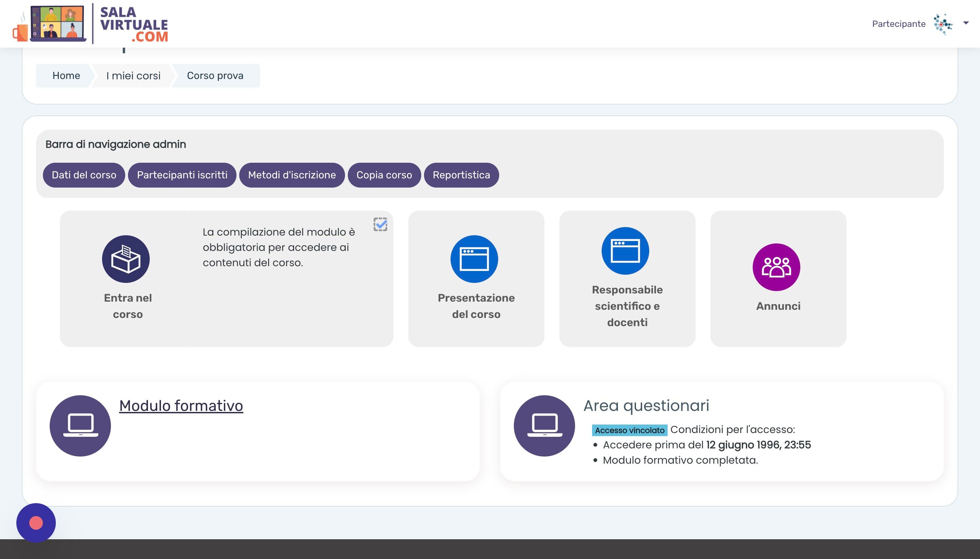Open Metodi d'iscrizione admin button
Viewport: 980px width, 559px height.
click(292, 175)
